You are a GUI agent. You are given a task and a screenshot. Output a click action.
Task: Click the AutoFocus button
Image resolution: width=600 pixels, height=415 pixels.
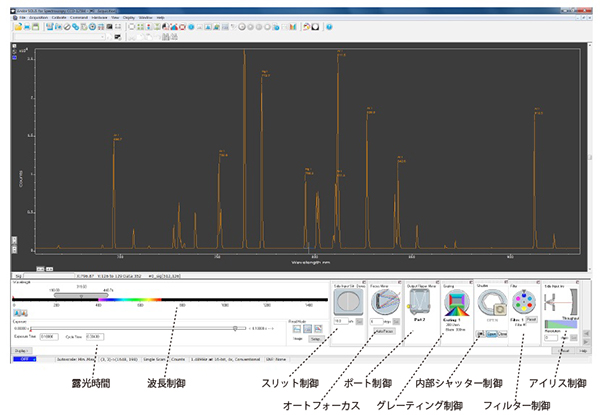tap(384, 331)
